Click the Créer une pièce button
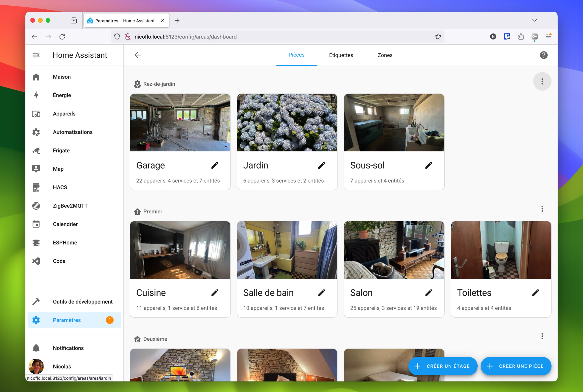The width and height of the screenshot is (583, 392). tap(516, 366)
